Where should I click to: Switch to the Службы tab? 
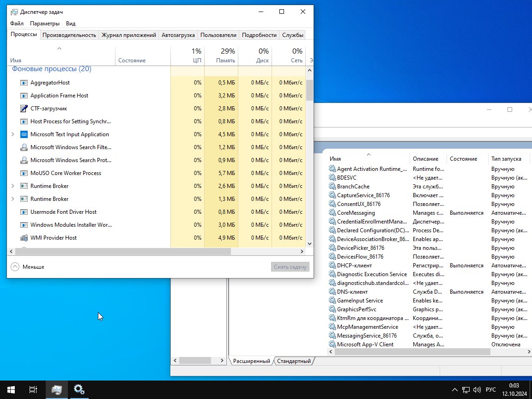292,35
